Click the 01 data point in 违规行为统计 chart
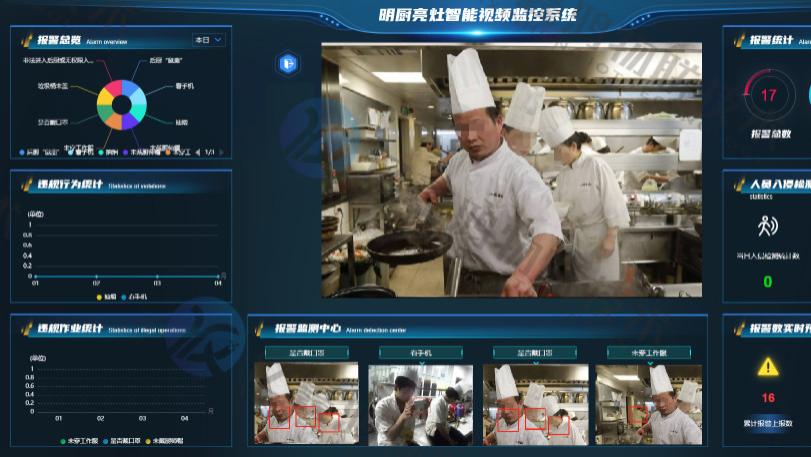 pyautogui.click(x=35, y=277)
